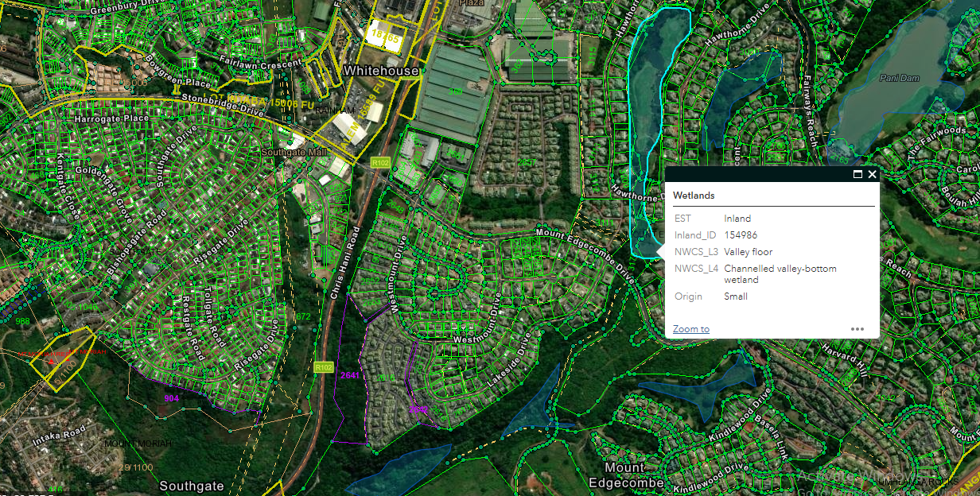Image resolution: width=980 pixels, height=496 pixels.
Task: Click the Wetlands popup title
Action: (694, 195)
